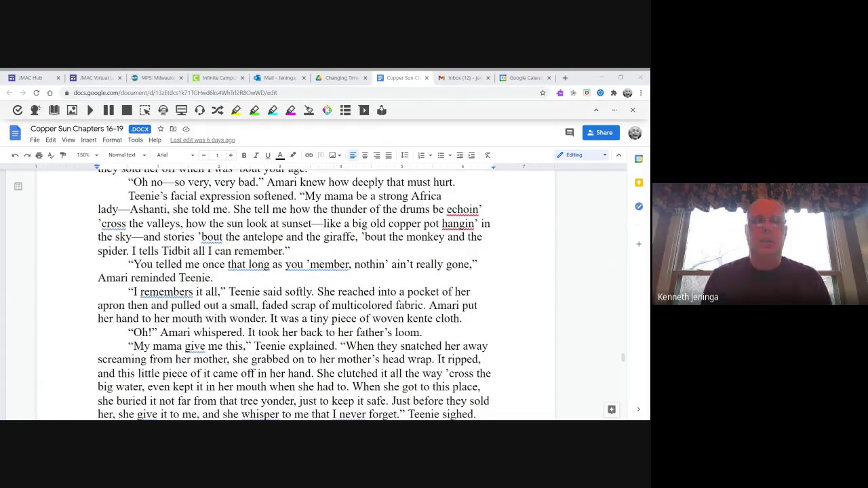Open Read&Write dictionary book icon
This screenshot has width=868, height=488.
point(54,110)
